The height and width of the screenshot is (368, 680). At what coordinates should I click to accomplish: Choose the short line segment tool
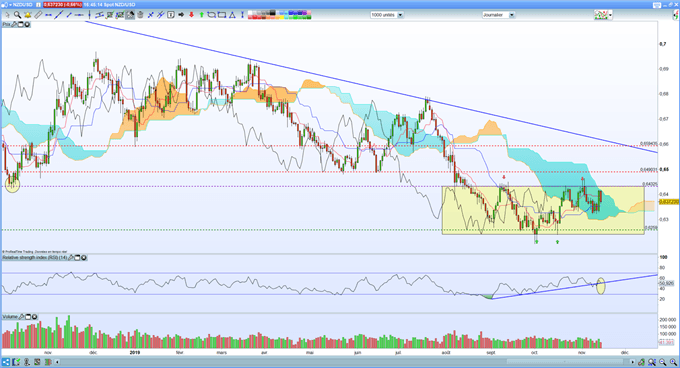pos(69,15)
